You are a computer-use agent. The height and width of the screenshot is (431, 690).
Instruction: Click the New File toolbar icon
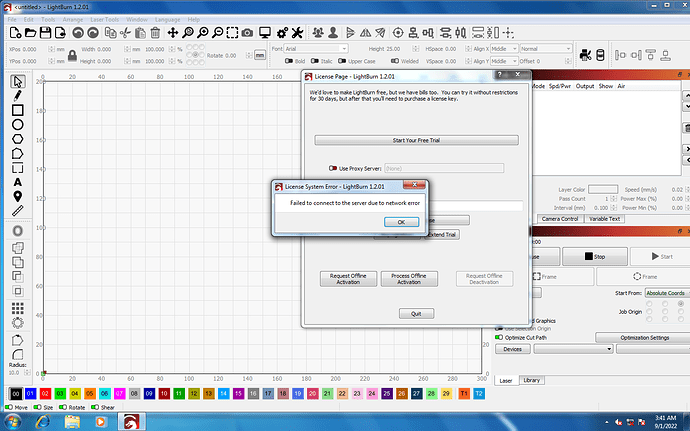tap(15, 33)
